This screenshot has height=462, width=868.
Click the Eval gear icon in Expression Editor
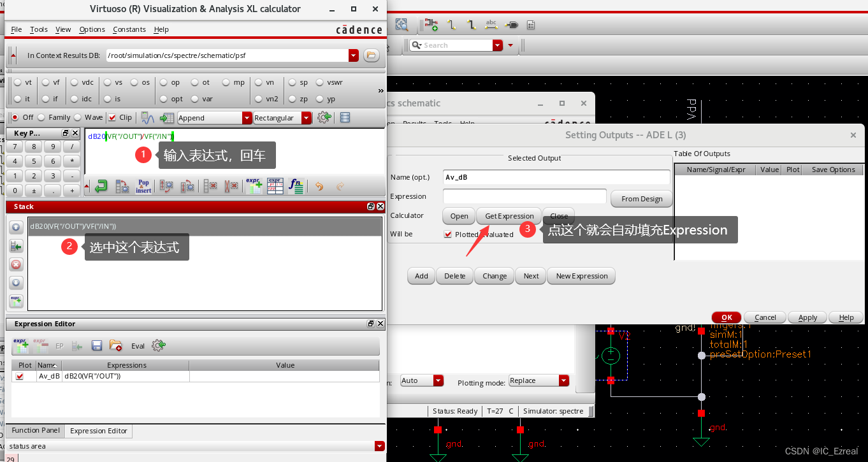pos(158,345)
